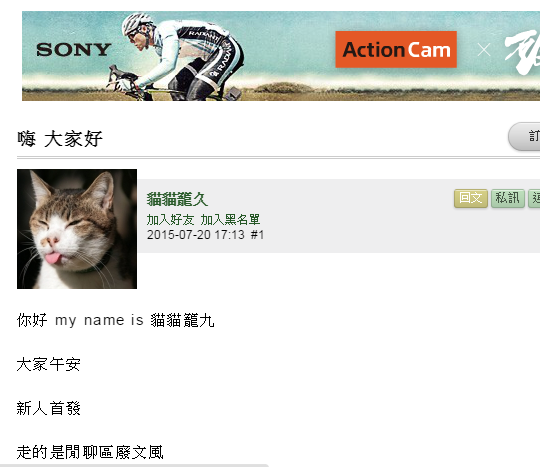
Task: Click the horizontal scrollbar at the bottom
Action: coord(134,465)
